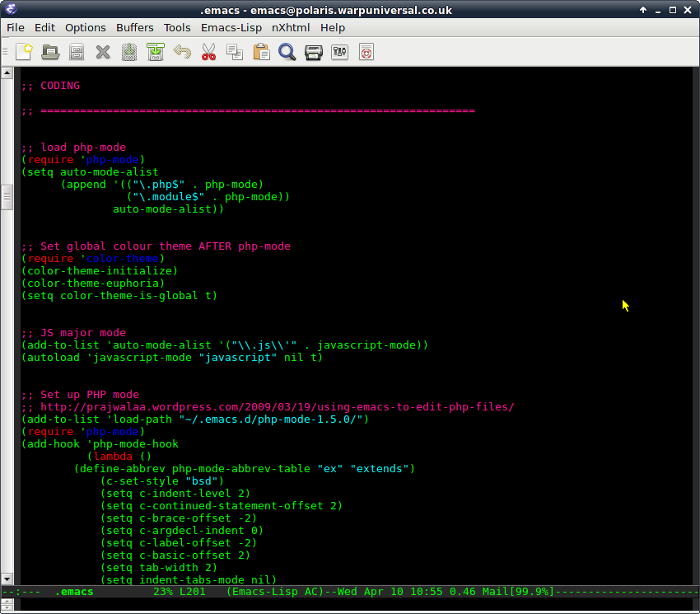Open a file with folder icon
This screenshot has width=700, height=614.
[x=50, y=52]
